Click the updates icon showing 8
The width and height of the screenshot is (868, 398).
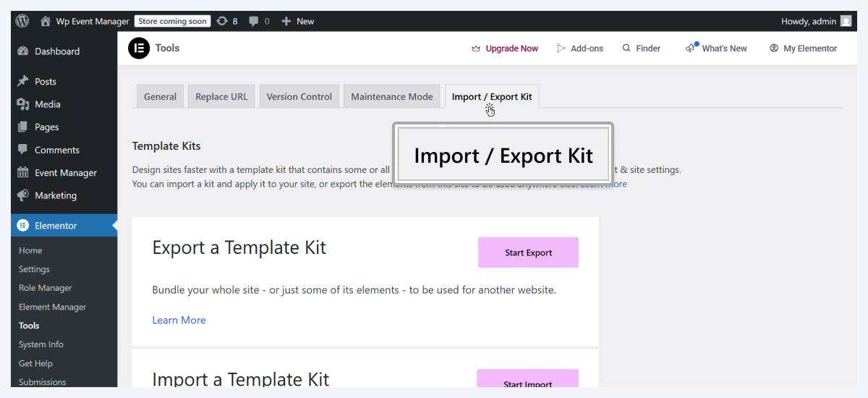click(x=222, y=21)
